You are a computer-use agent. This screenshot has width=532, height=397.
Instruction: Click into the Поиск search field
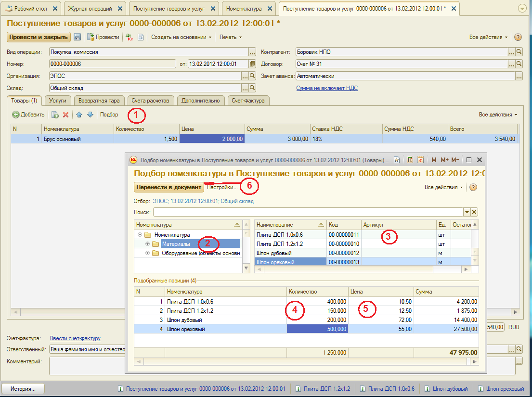tap(308, 212)
